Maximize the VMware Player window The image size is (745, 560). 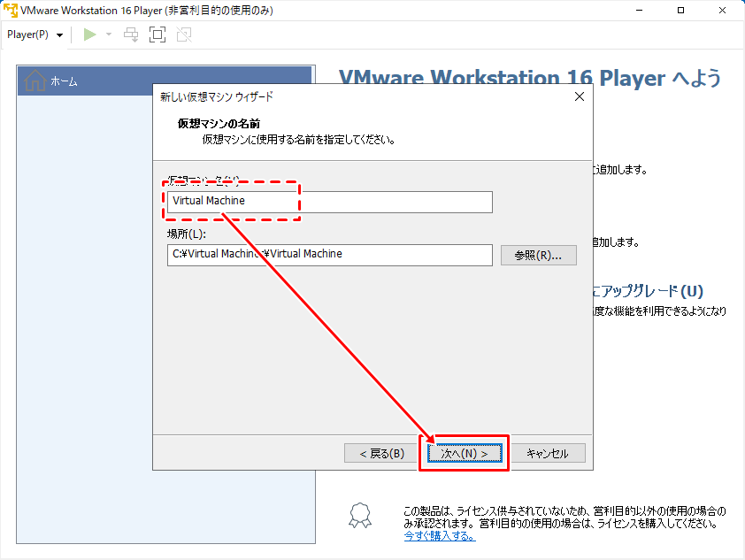coord(680,11)
